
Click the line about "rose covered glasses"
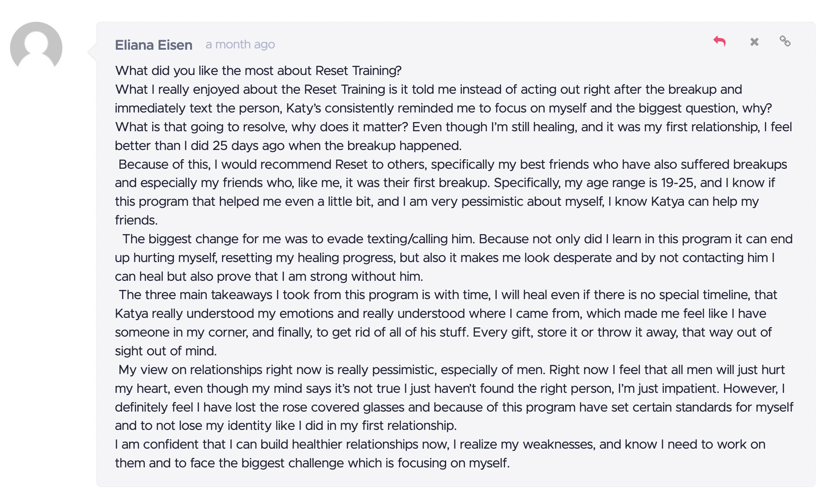click(454, 407)
